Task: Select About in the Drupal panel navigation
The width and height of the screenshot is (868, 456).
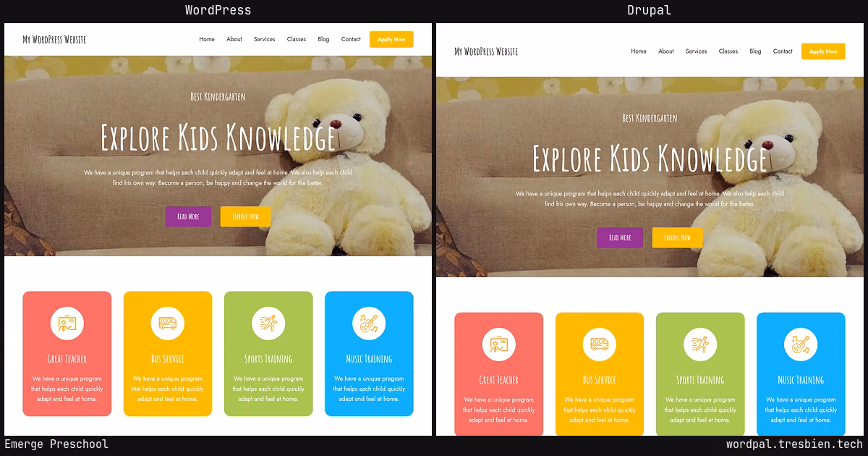Action: 666,51
